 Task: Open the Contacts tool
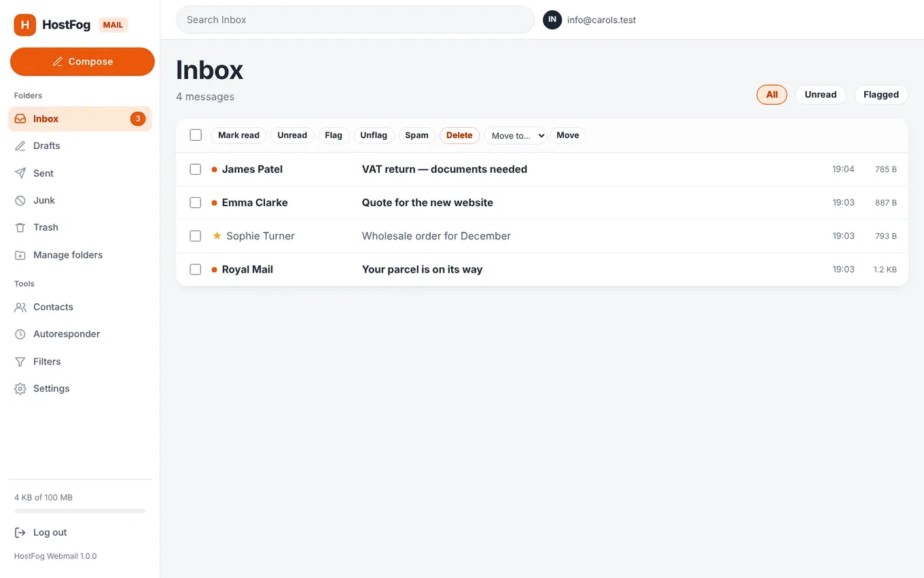coord(80,307)
